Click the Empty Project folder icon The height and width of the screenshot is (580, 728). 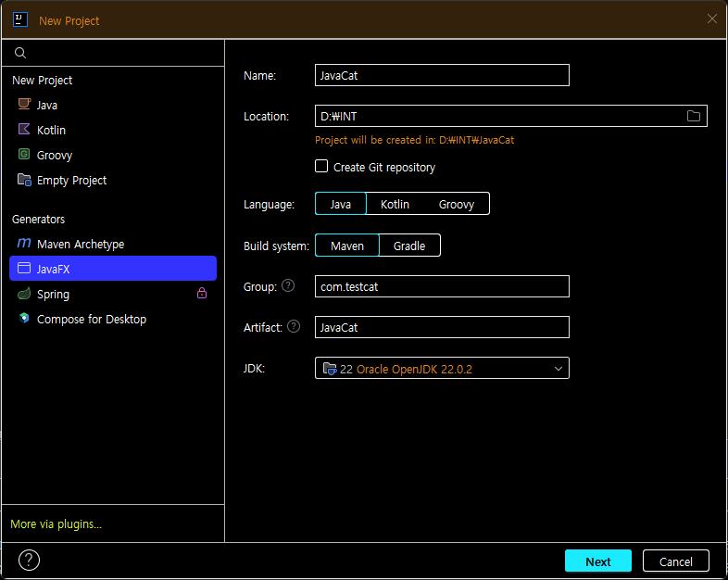click(x=24, y=179)
